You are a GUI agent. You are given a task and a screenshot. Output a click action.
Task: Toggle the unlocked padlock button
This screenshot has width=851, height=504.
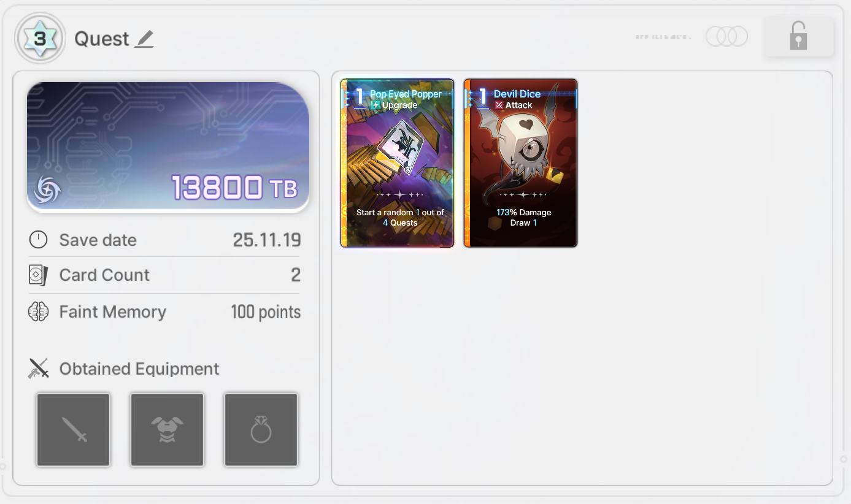click(798, 36)
